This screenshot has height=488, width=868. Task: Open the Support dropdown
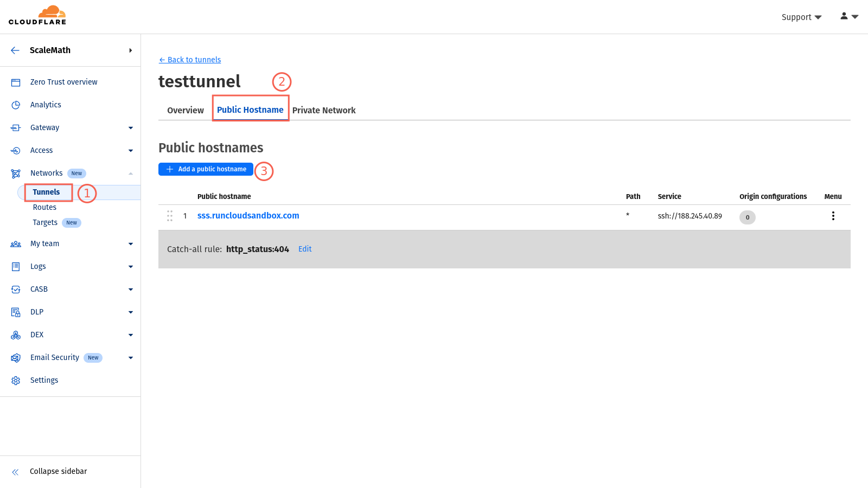[801, 17]
